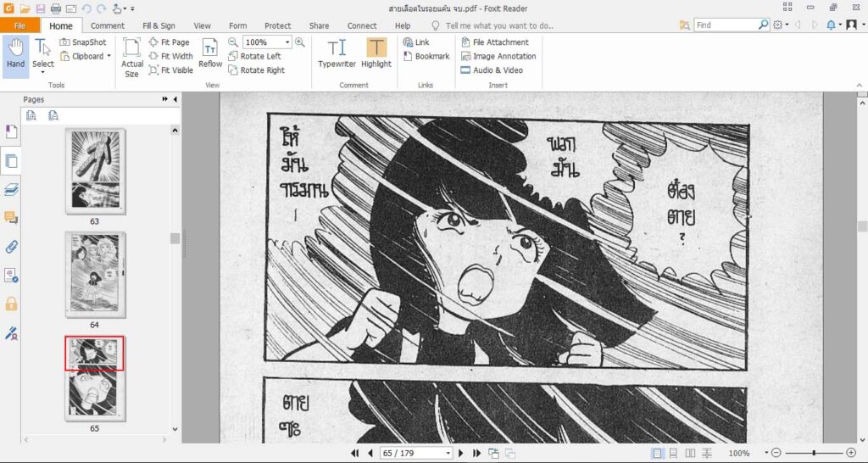
Task: Activate the Select text tool
Action: pos(42,55)
